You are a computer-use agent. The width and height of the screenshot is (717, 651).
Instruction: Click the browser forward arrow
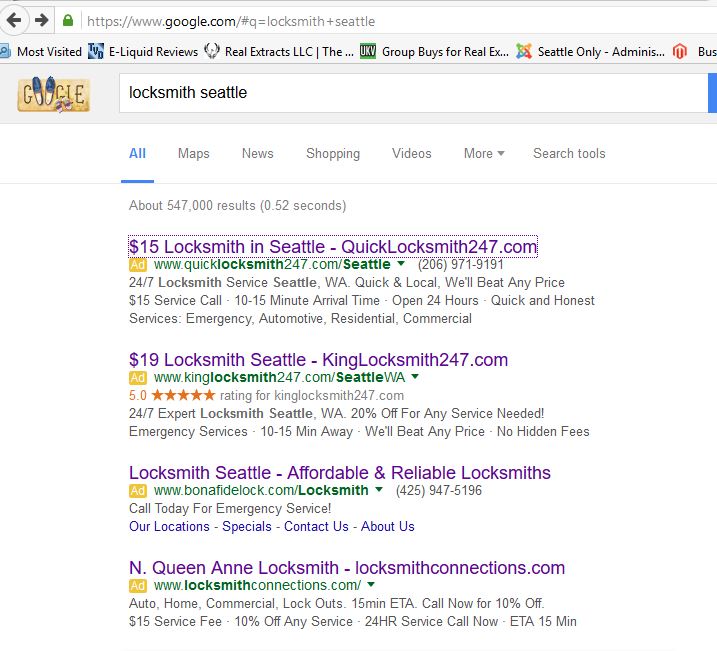42,20
